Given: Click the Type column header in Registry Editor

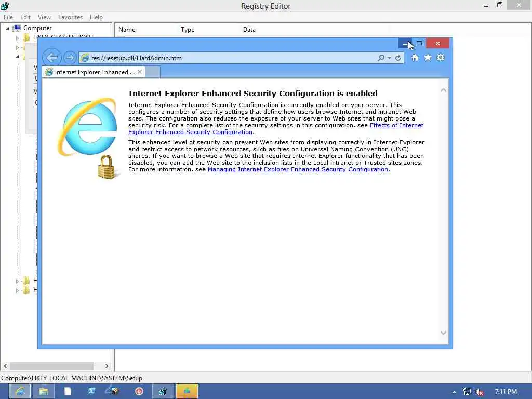Looking at the screenshot, I should 188,30.
